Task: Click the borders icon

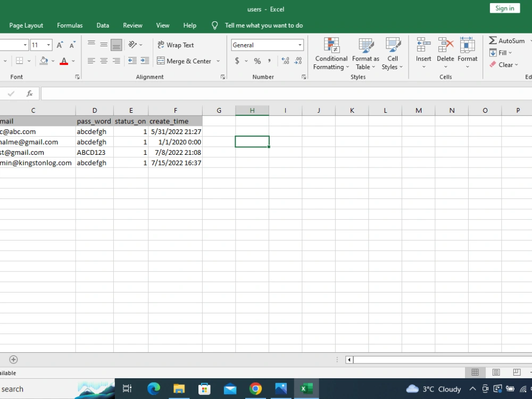Action: pos(19,61)
